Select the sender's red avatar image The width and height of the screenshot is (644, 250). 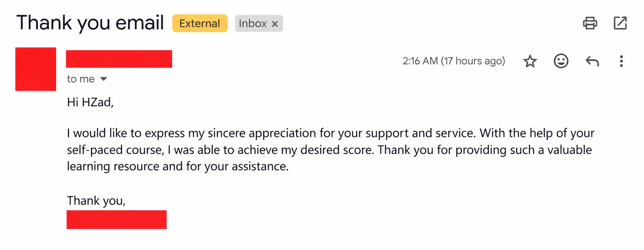[x=36, y=69]
